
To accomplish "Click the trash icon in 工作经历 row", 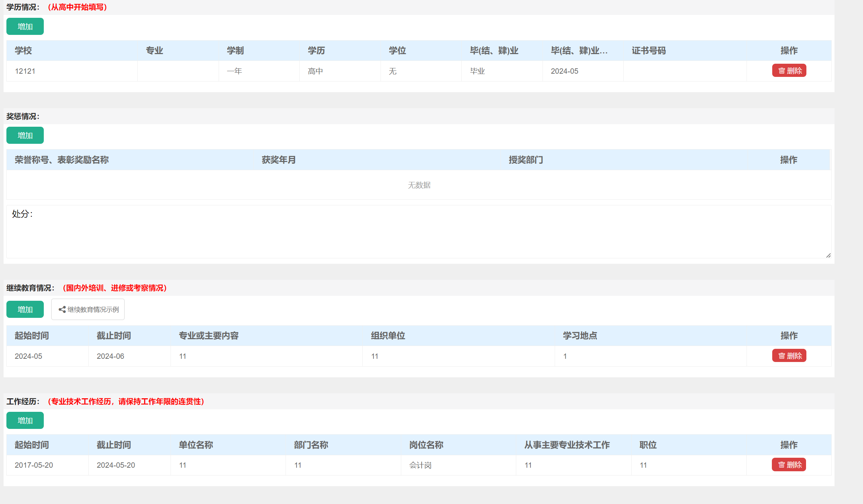I will coord(780,464).
